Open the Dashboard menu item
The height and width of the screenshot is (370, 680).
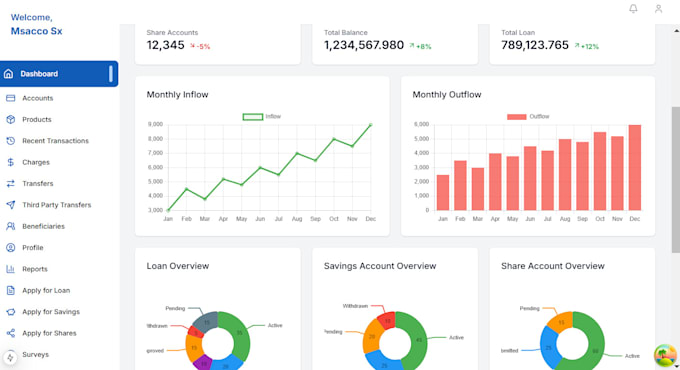(59, 74)
